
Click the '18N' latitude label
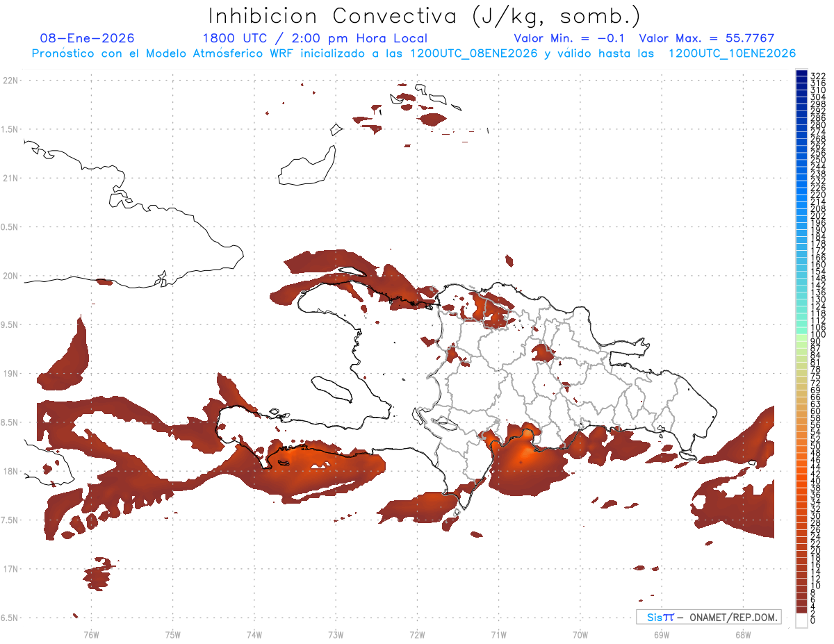10,471
